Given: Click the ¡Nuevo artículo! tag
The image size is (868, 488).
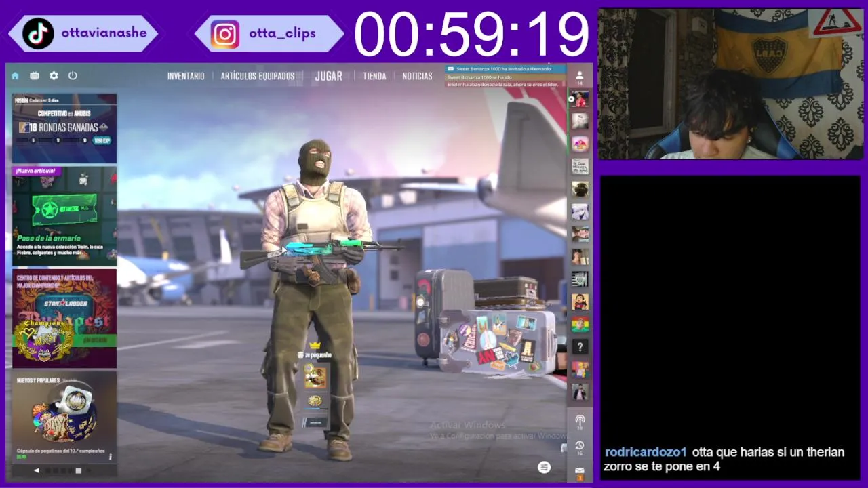Looking at the screenshot, I should point(35,171).
